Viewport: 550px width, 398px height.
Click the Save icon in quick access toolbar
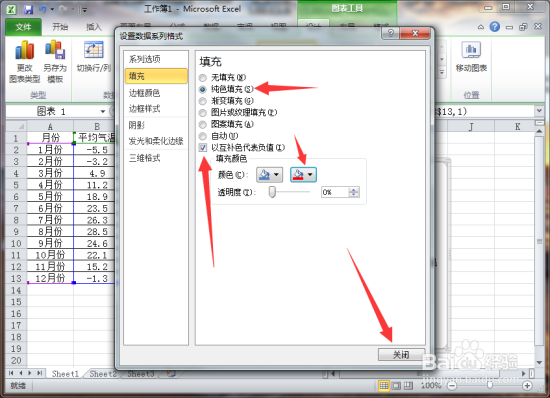click(x=28, y=9)
